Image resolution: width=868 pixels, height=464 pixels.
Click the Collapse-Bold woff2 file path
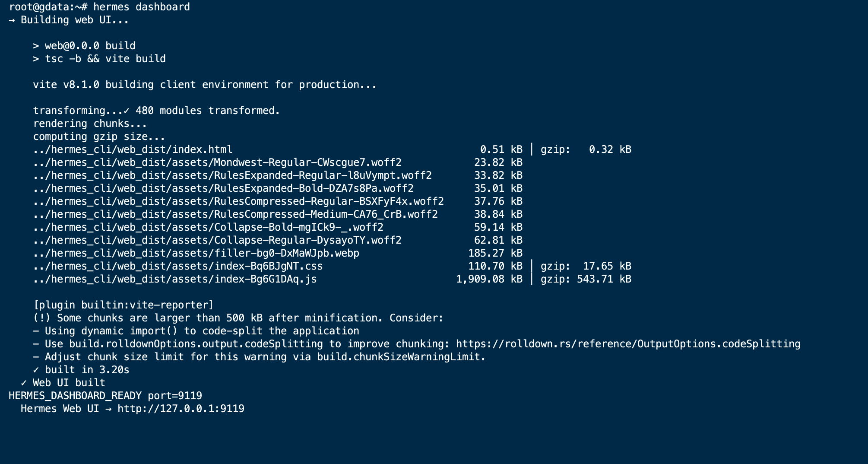pos(208,227)
